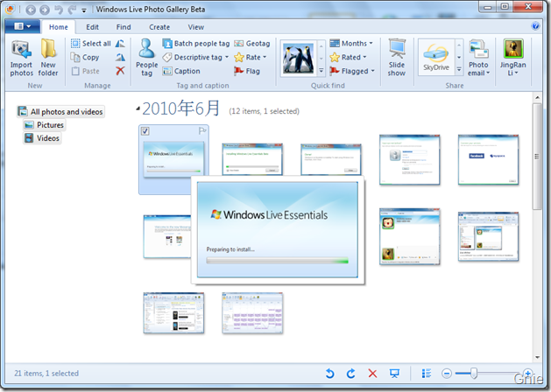Open the Months filter dropdown
This screenshot has width=551, height=392.
click(371, 44)
